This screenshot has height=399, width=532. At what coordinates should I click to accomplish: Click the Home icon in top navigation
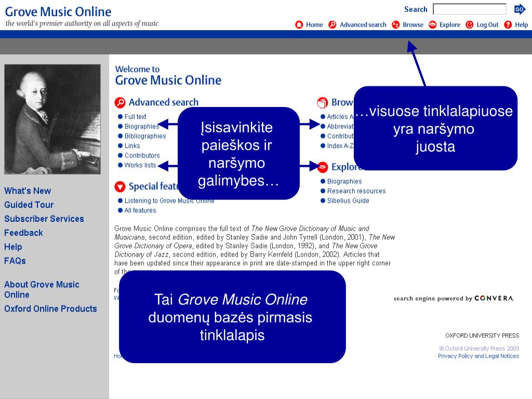(299, 25)
